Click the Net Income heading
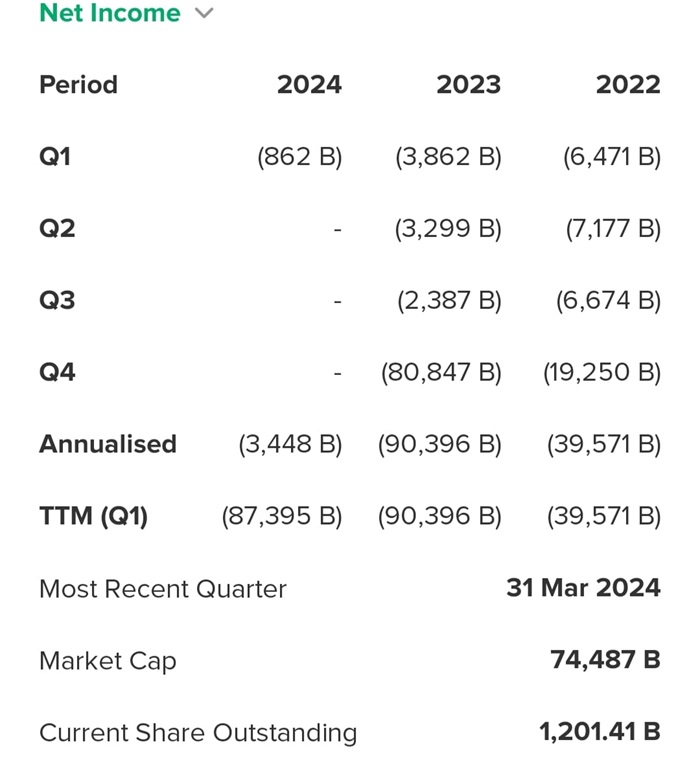Viewport: 700px width, 766px height. (x=110, y=14)
